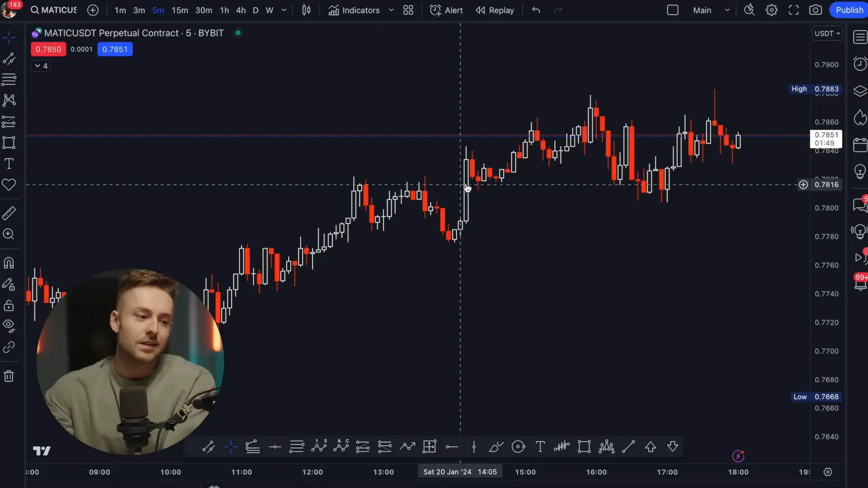
Task: Select the text tool in left sidebar
Action: pyautogui.click(x=9, y=164)
